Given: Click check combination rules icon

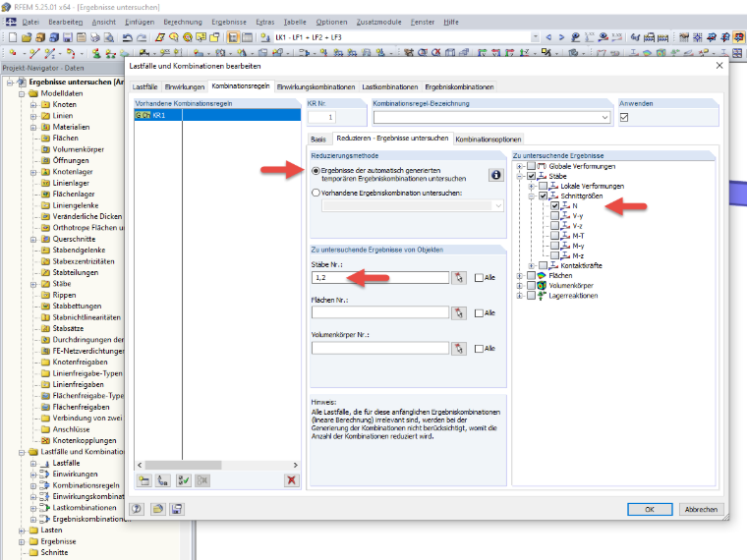Looking at the screenshot, I should (x=184, y=480).
